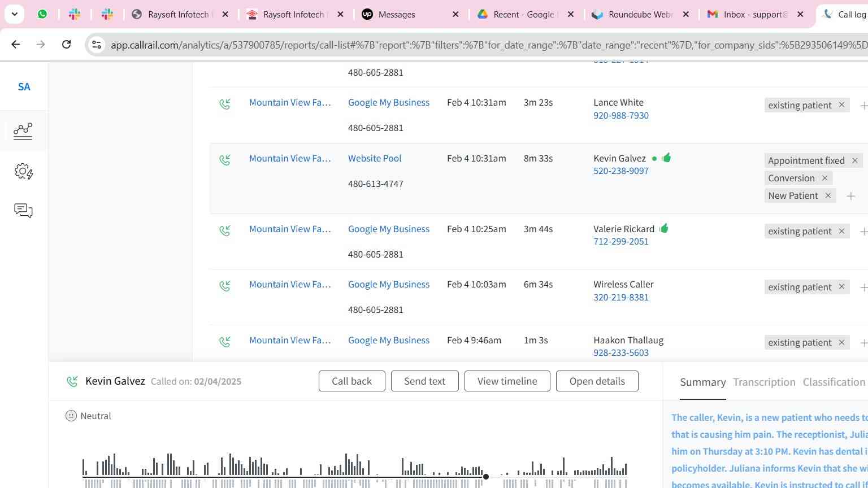Add a tag to Lance White call
Image resolution: width=868 pixels, height=488 pixels.
coord(863,106)
